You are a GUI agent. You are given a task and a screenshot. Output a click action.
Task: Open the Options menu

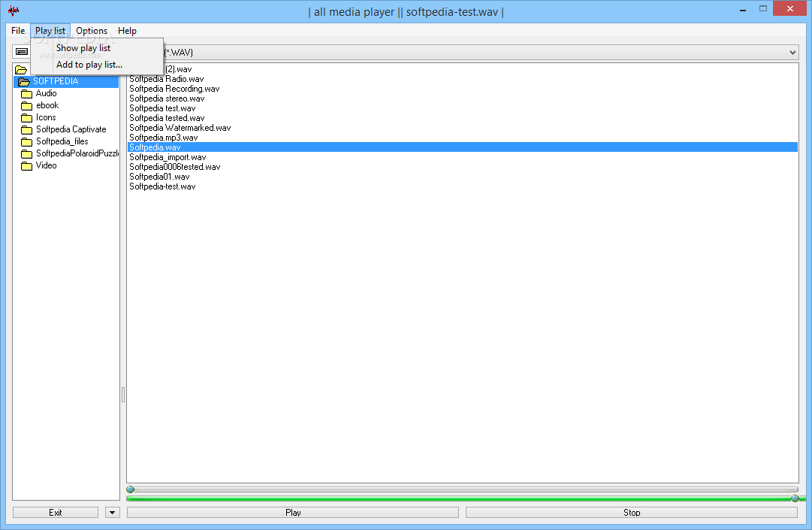pyautogui.click(x=92, y=31)
